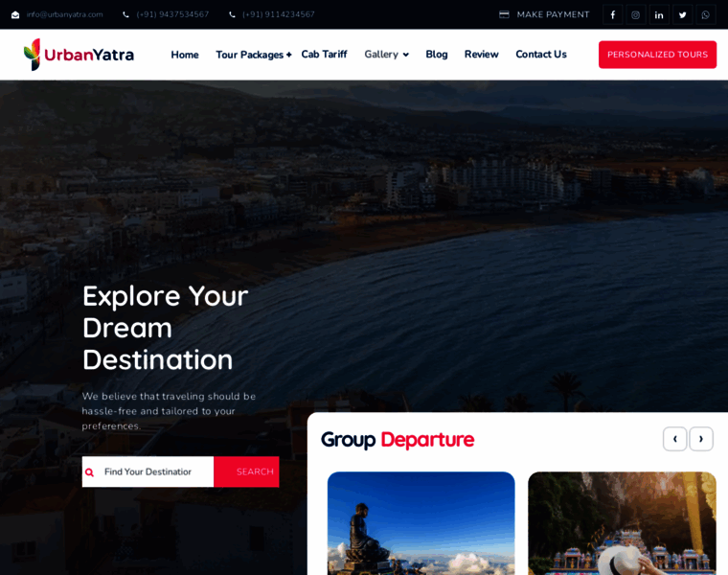Click the Group Departure heading

(x=398, y=439)
